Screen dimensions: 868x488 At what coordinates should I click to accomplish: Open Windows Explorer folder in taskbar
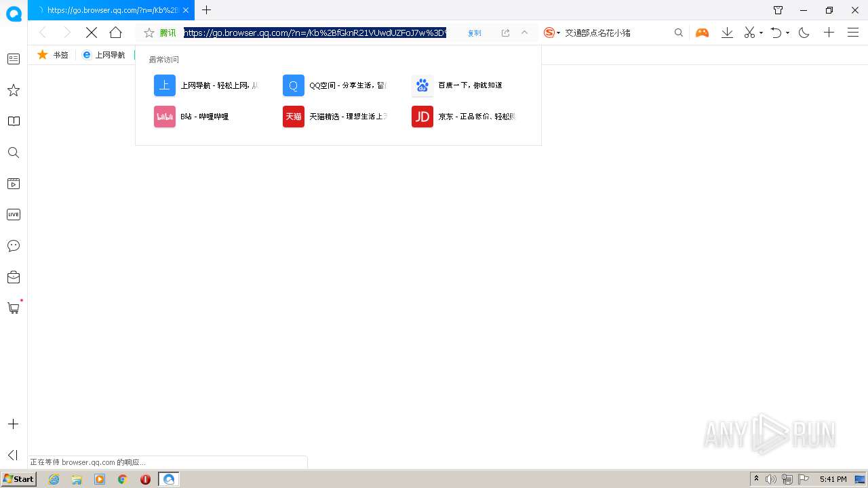coord(77,479)
